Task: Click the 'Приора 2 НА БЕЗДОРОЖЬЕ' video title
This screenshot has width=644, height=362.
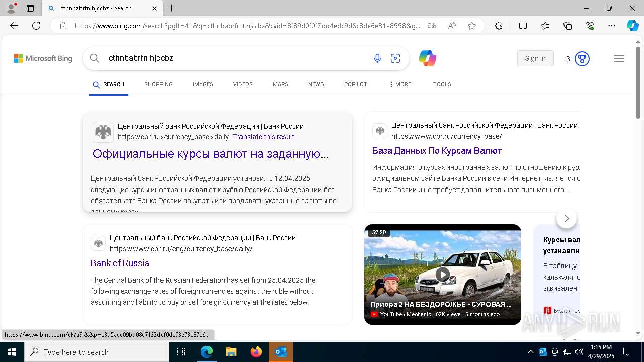Action: [x=441, y=304]
